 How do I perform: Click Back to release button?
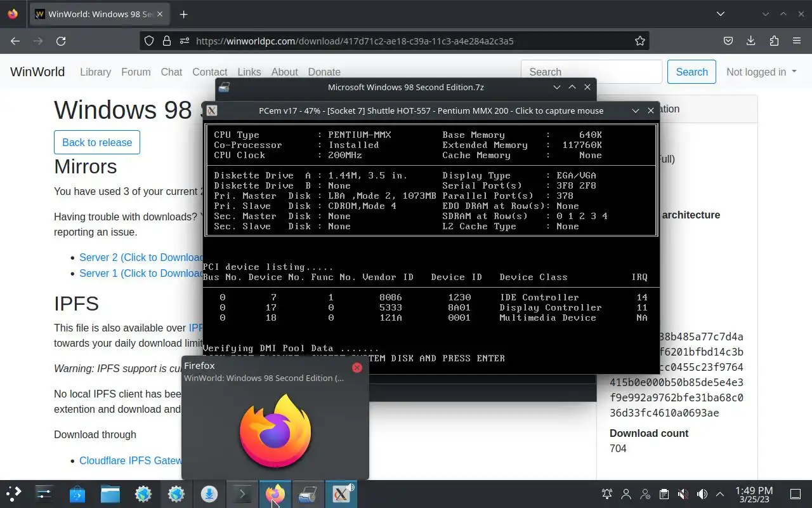[97, 142]
